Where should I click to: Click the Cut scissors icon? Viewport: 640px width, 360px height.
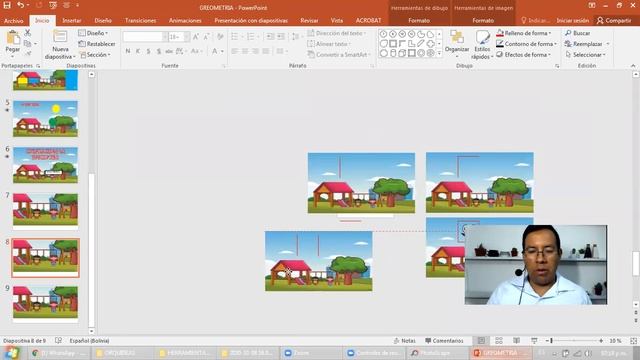click(28, 33)
